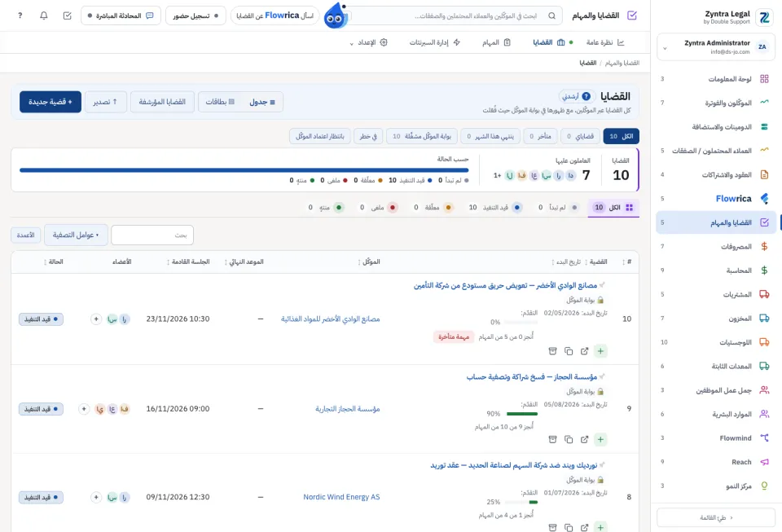Click green plus icon in case 10 row
This screenshot has height=532, width=782.
[x=600, y=351]
